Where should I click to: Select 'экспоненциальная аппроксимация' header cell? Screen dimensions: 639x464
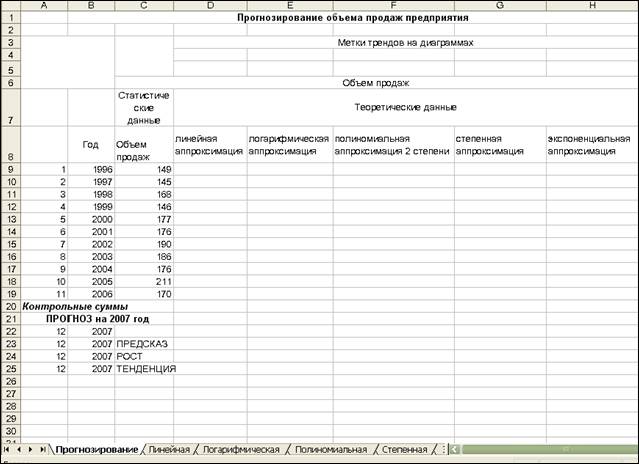592,145
